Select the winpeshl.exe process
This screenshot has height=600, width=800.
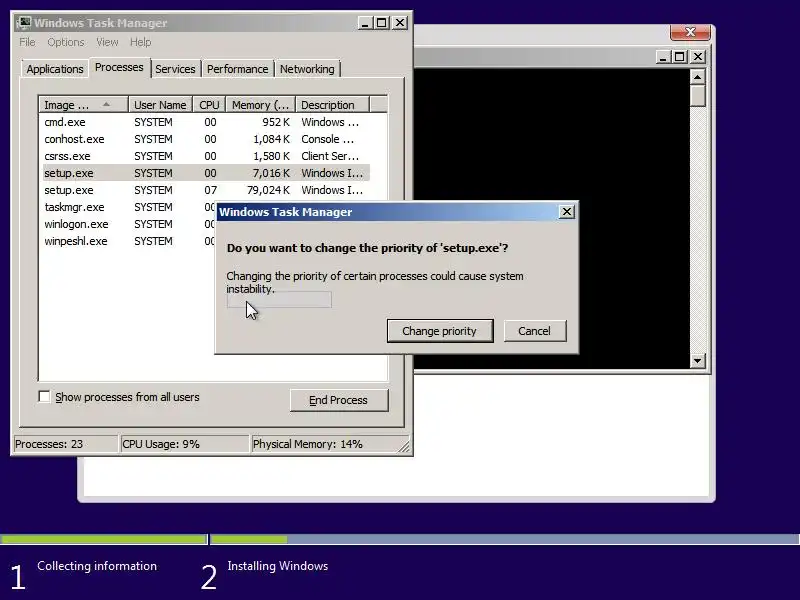click(x=129, y=241)
